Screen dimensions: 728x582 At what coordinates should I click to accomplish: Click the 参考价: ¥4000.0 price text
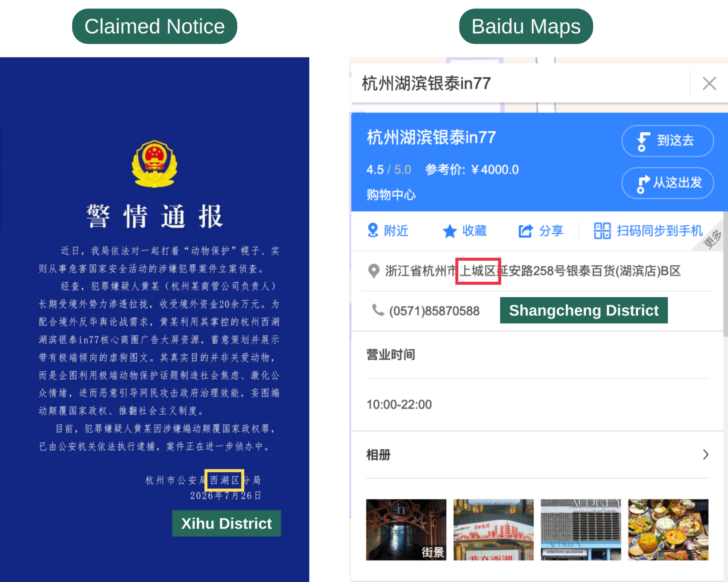(x=472, y=170)
